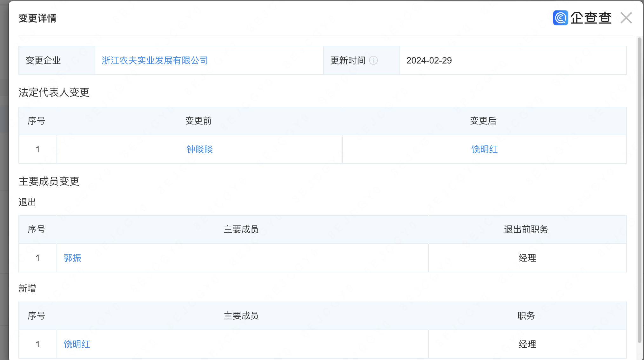The image size is (644, 360).
Task: Click the 企查查 logo icon
Action: (x=560, y=18)
